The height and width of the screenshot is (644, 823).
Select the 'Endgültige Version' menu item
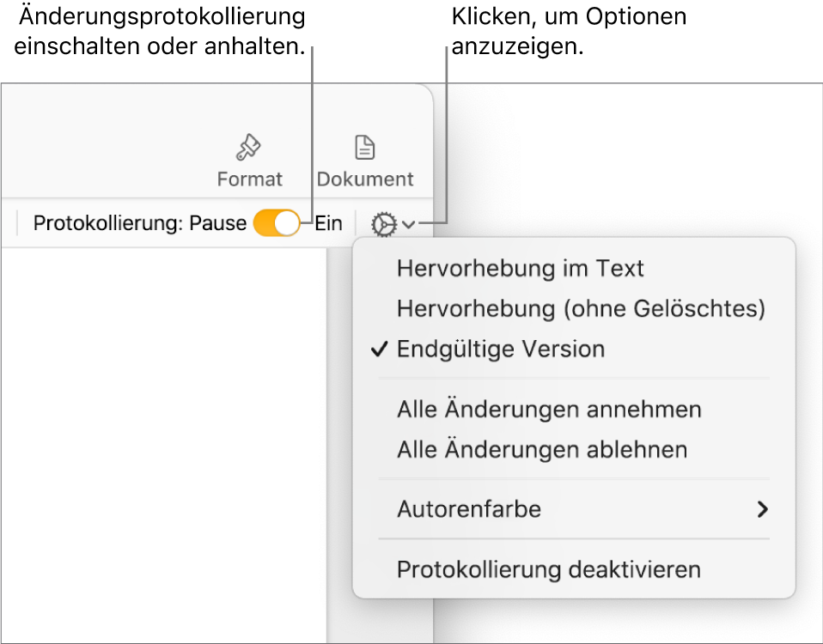501,349
